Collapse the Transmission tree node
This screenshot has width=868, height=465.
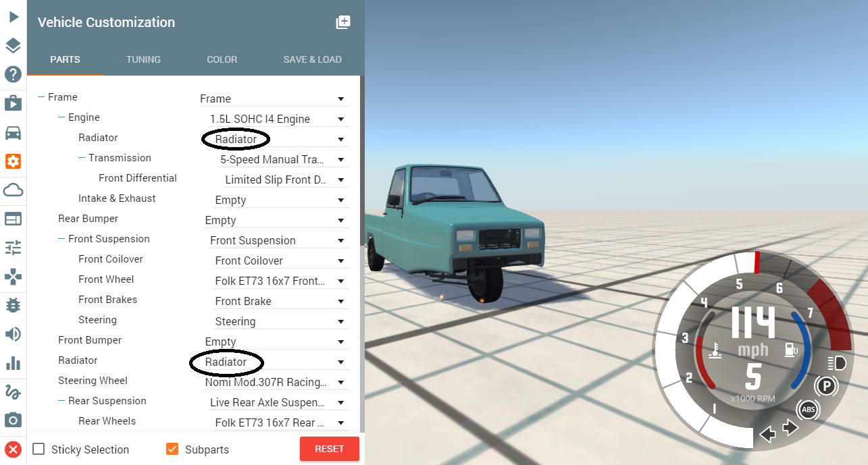[x=82, y=158]
